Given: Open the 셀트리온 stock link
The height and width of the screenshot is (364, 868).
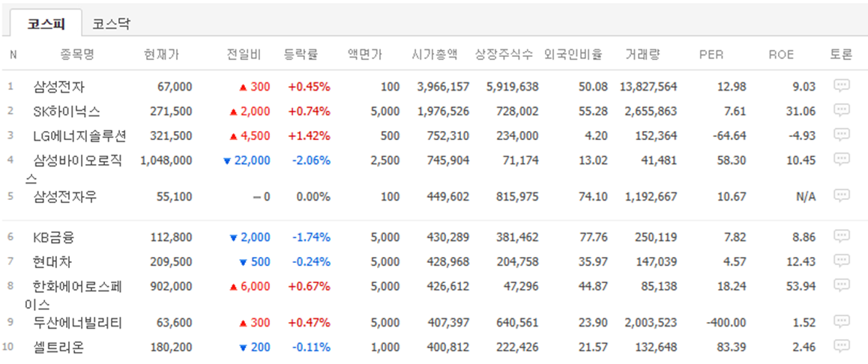Looking at the screenshot, I should (x=58, y=348).
